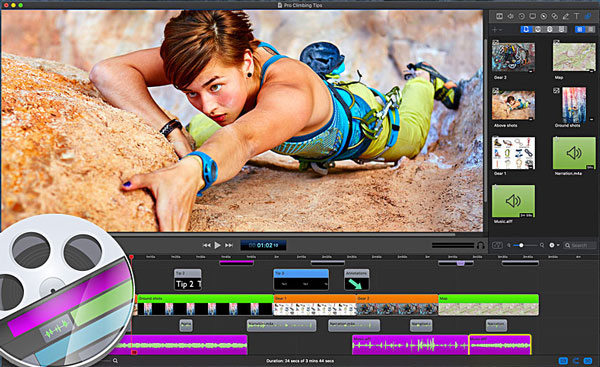Switch media library to list view

coord(590,29)
